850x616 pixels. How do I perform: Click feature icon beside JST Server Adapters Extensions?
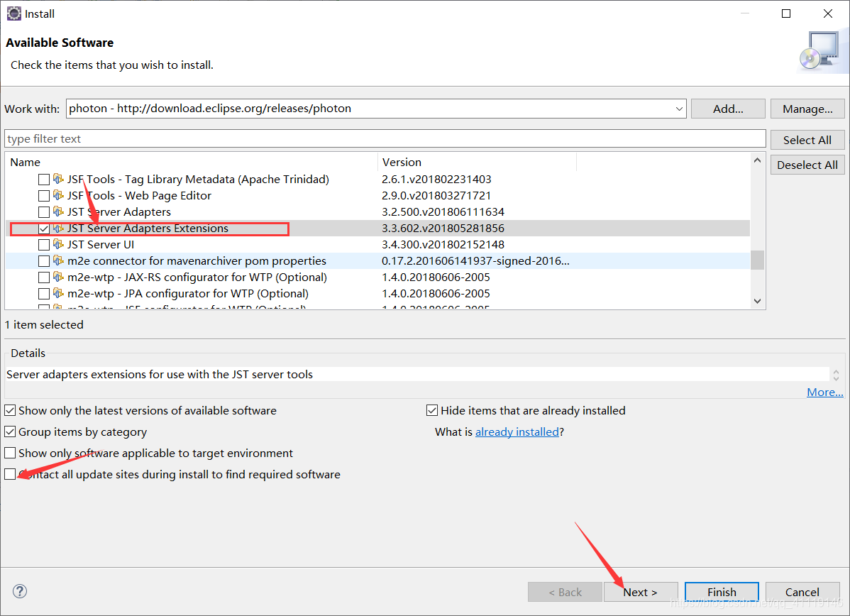pos(59,229)
